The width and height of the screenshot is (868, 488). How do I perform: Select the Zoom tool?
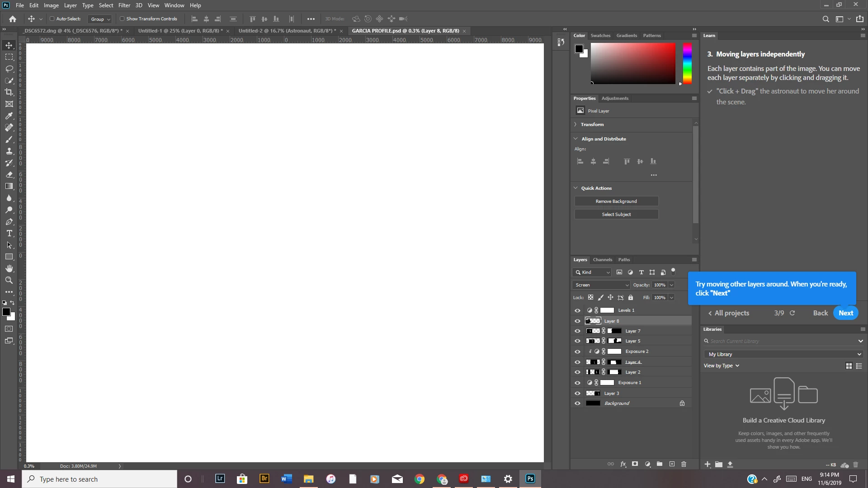click(x=9, y=280)
